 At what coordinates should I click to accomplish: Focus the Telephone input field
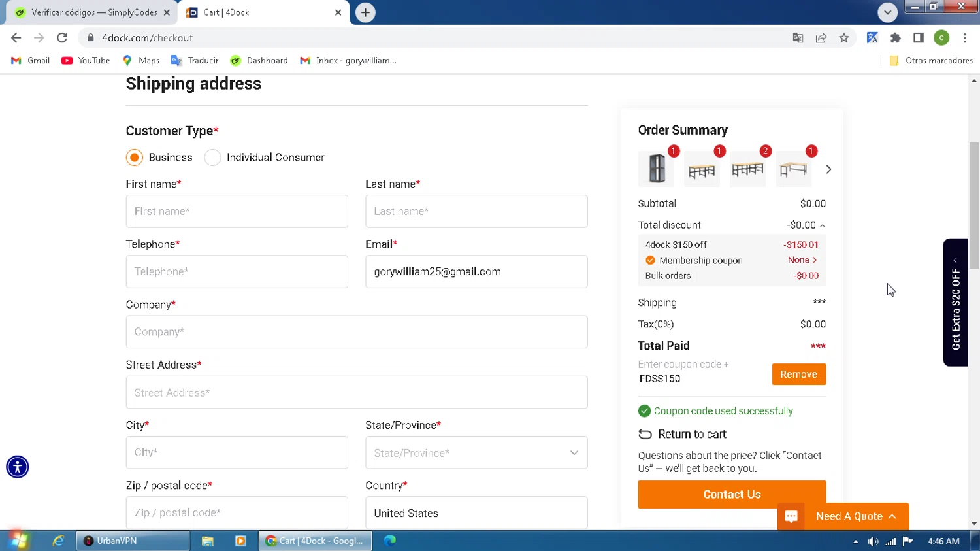[x=237, y=271]
